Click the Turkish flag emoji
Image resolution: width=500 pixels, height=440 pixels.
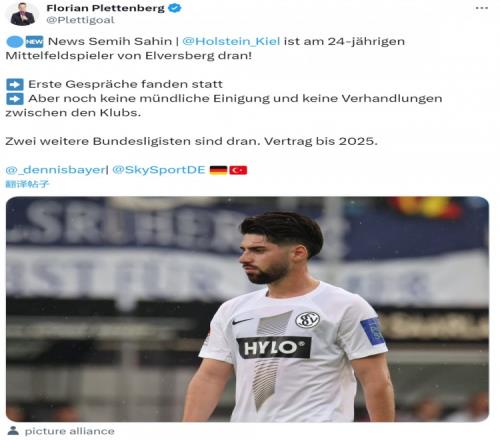(238, 170)
